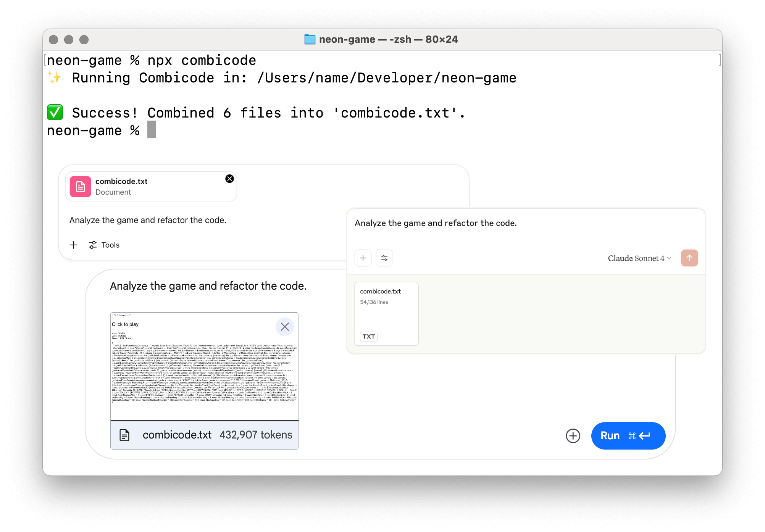765x532 pixels.
Task: Click the terminal prompt after neon-game %
Action: click(x=151, y=130)
